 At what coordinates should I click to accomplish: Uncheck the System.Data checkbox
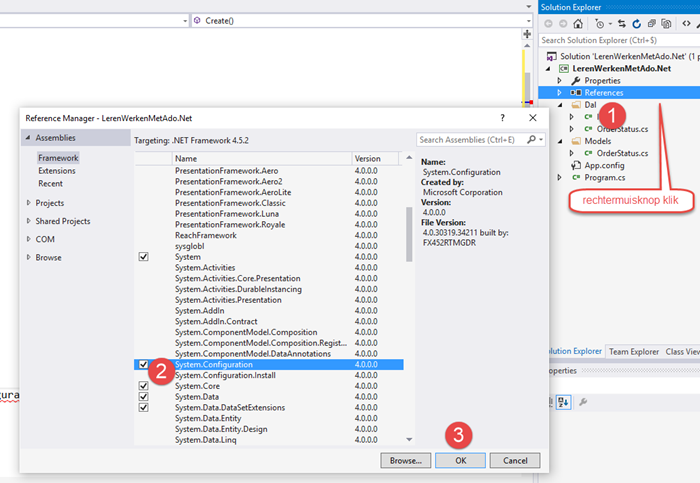pos(143,396)
